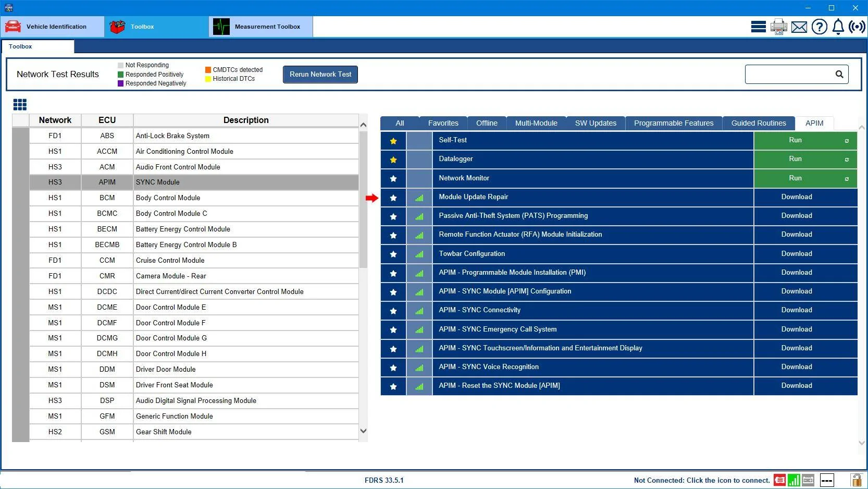Click the Rerun Network Test button

(320, 75)
